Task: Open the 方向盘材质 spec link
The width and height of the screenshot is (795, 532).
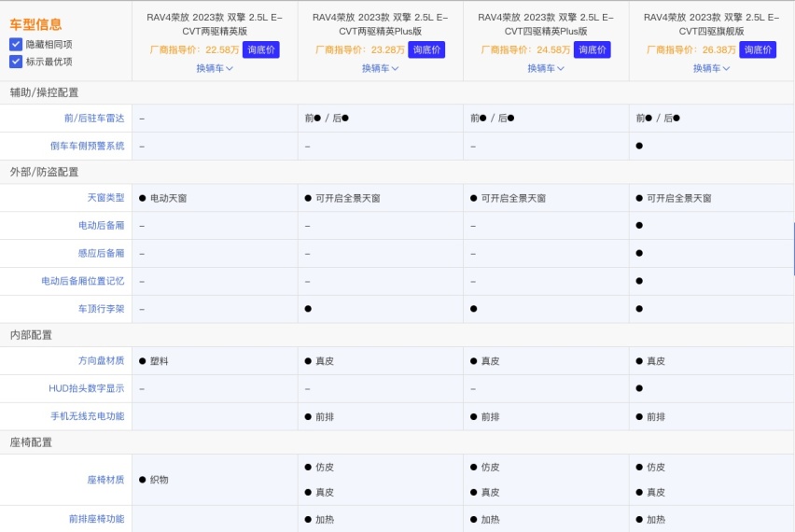Action: (102, 360)
